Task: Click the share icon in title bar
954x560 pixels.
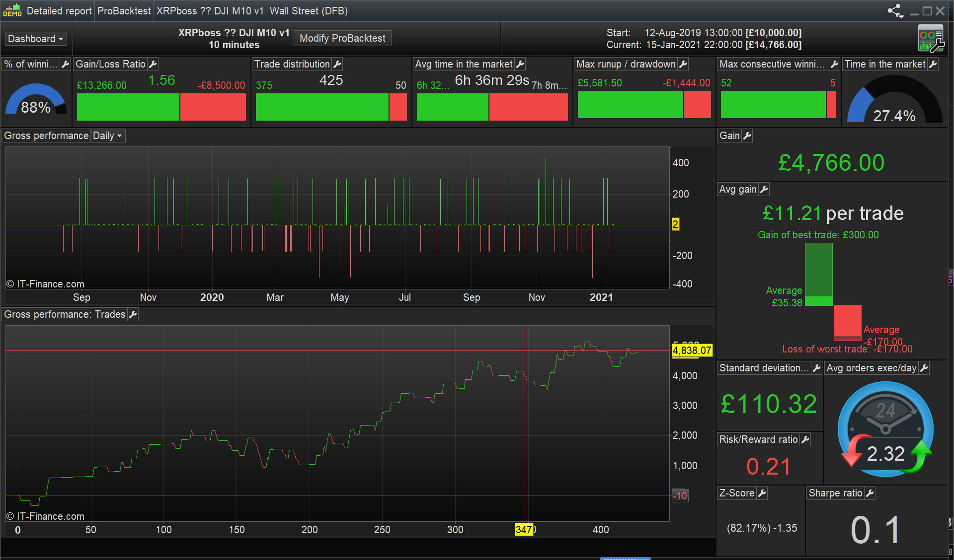Action: [895, 11]
